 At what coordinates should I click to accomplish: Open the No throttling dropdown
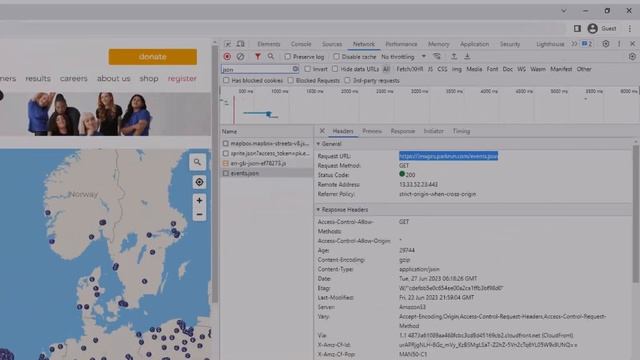point(404,57)
